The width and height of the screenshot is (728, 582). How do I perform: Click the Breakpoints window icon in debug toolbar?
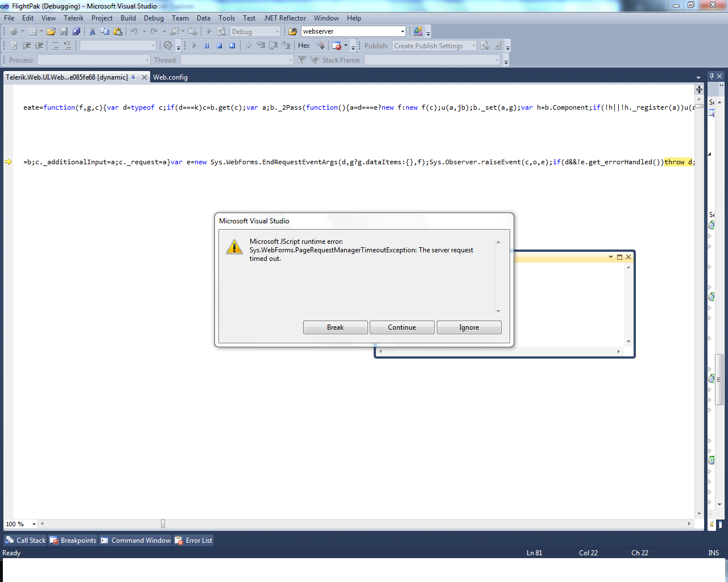337,46
